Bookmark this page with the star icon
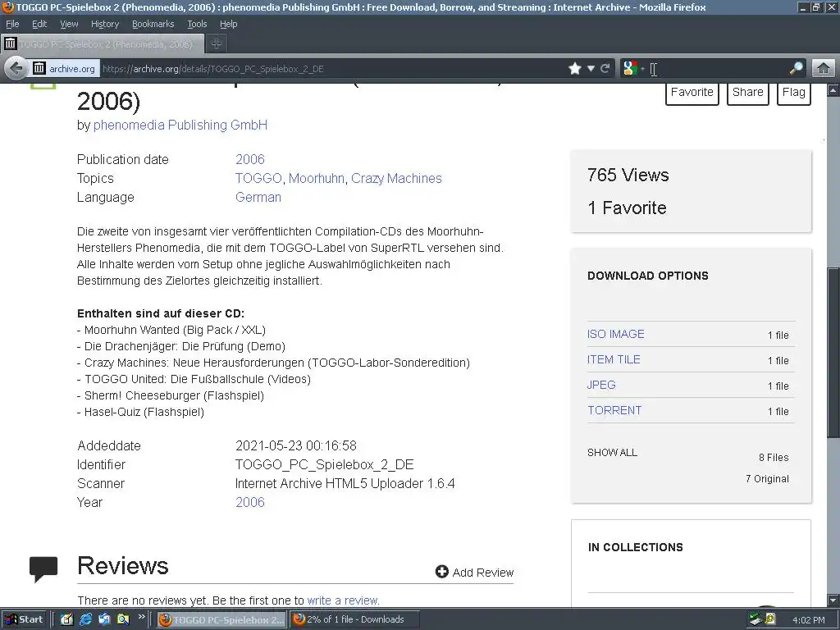This screenshot has height=630, width=840. 575,69
